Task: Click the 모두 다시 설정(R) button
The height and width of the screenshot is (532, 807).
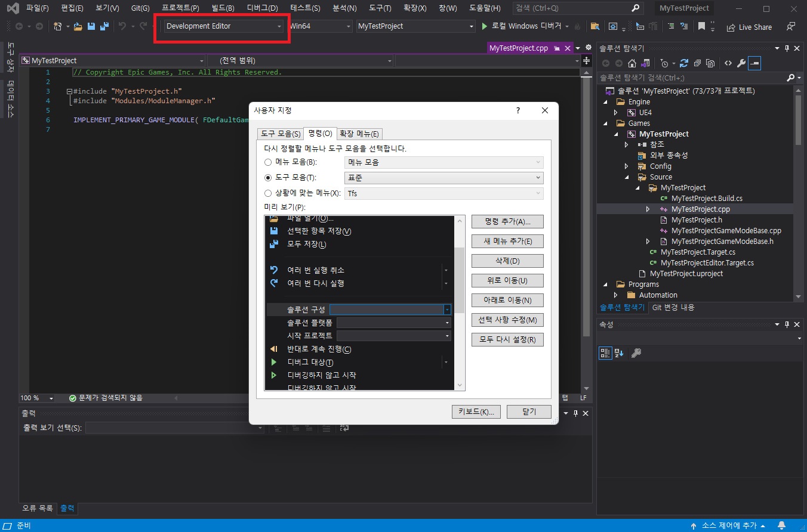Action: tap(507, 340)
